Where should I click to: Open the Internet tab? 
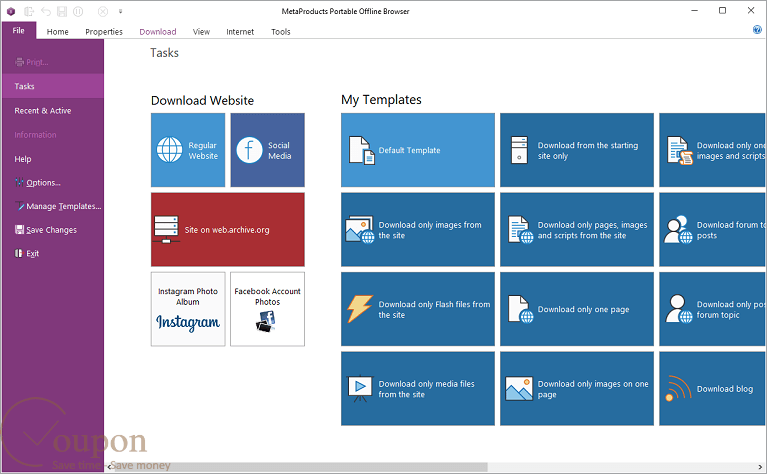click(x=240, y=32)
